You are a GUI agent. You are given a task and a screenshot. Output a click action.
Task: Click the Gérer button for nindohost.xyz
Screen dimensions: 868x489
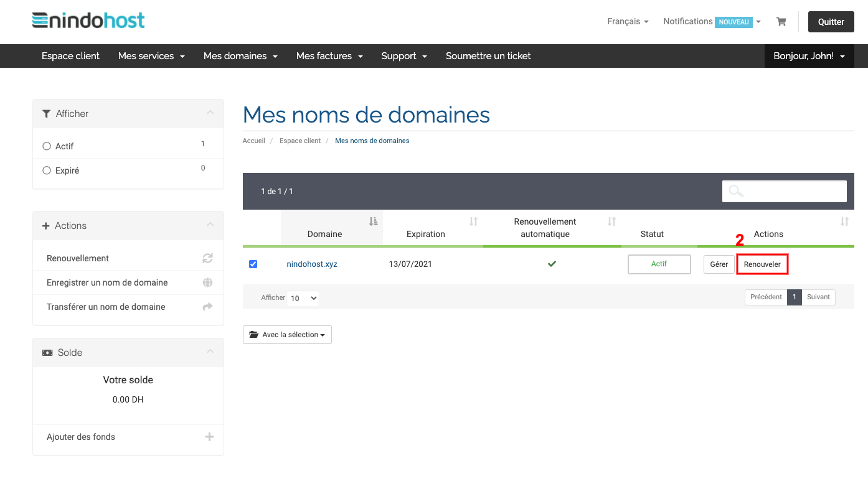tap(719, 264)
